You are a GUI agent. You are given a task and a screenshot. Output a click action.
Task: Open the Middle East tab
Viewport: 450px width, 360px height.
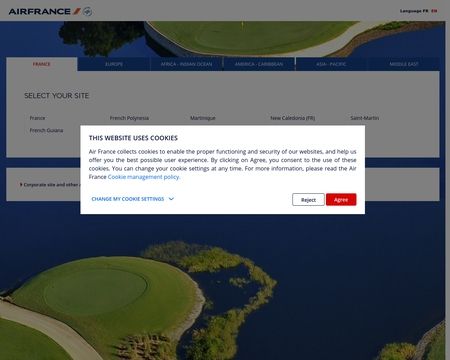tap(404, 64)
